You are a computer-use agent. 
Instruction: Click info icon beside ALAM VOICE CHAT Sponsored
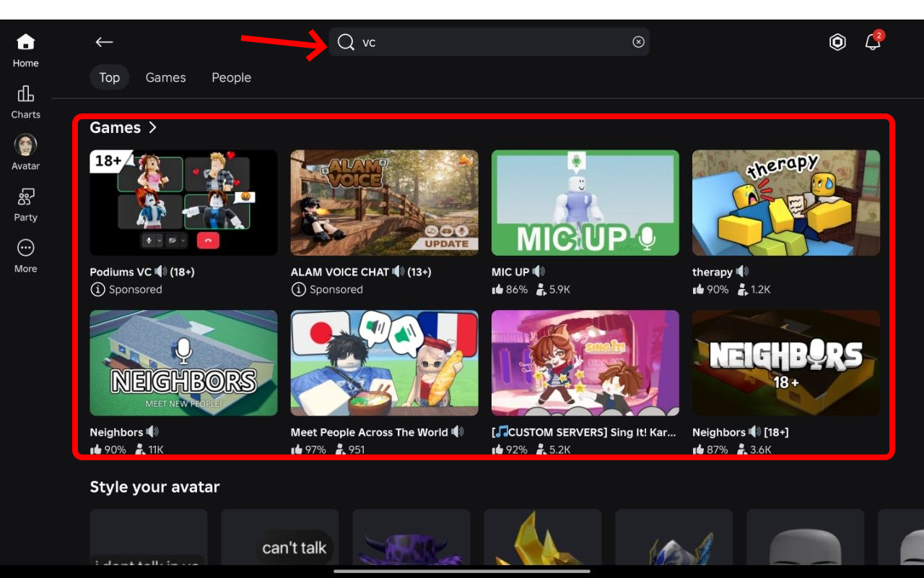(x=298, y=290)
